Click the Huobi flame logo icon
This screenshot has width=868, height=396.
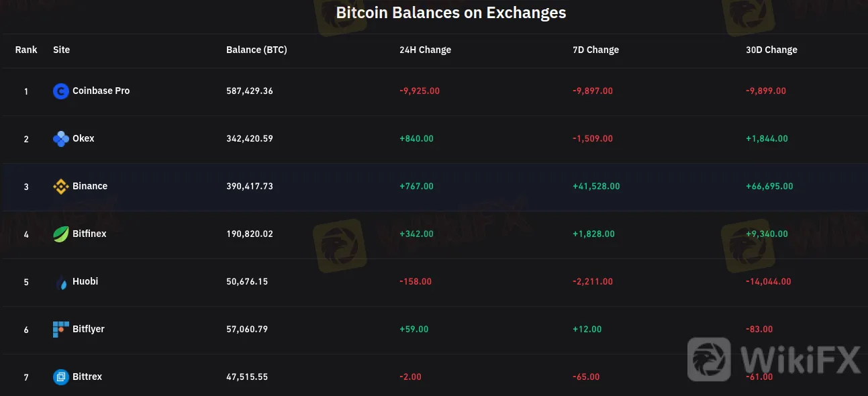(61, 283)
